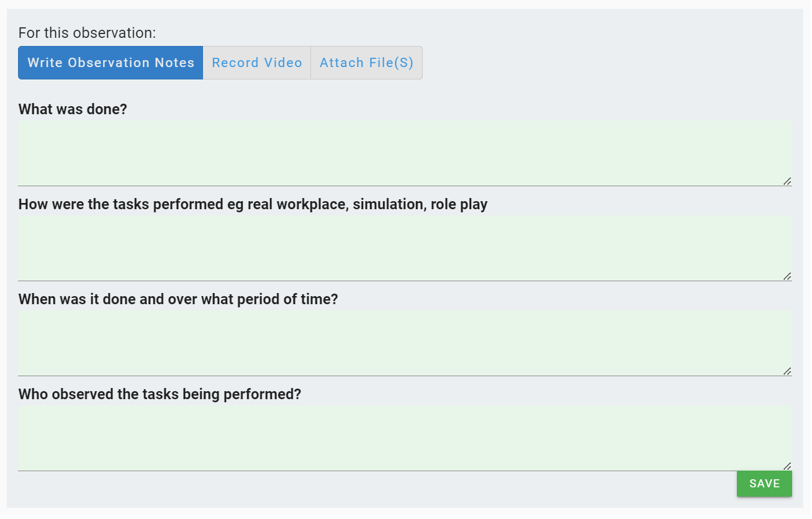Click the 'When was it done' text area

(x=404, y=343)
